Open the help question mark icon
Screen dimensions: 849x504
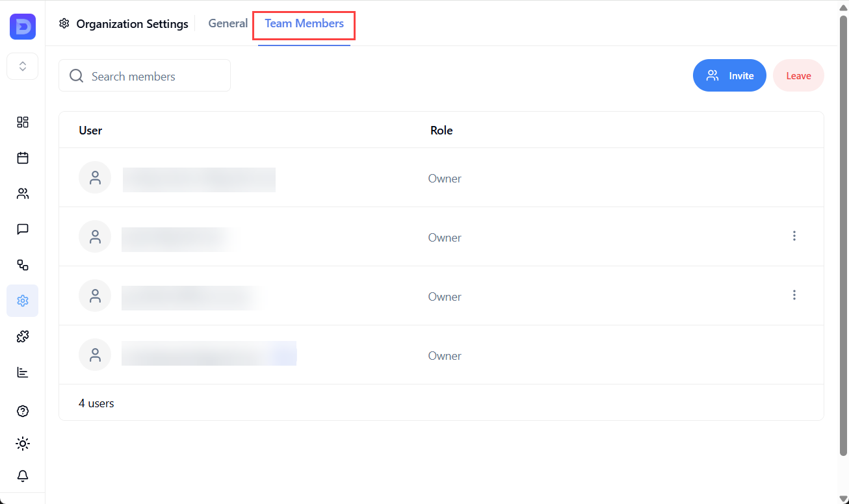click(23, 411)
